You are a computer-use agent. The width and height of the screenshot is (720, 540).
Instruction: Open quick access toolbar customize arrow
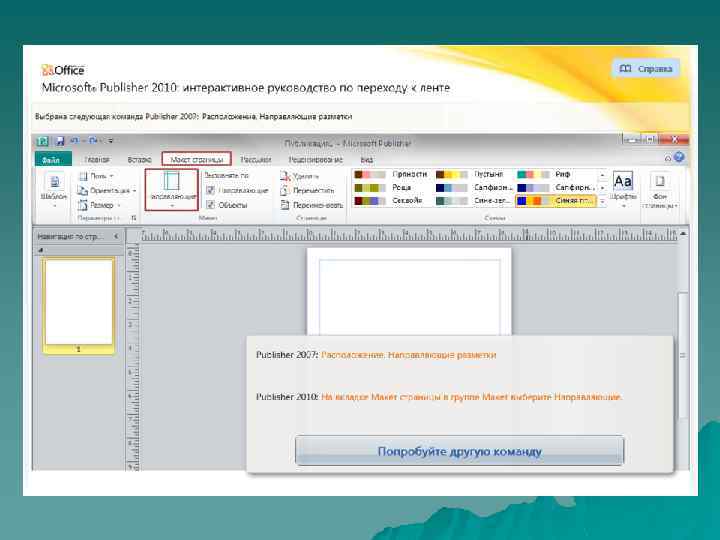pos(111,141)
